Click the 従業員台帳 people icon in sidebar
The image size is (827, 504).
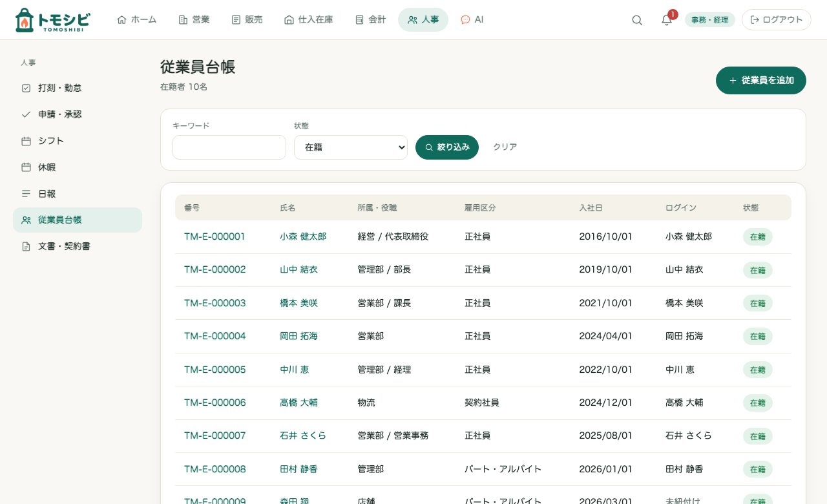pyautogui.click(x=26, y=220)
